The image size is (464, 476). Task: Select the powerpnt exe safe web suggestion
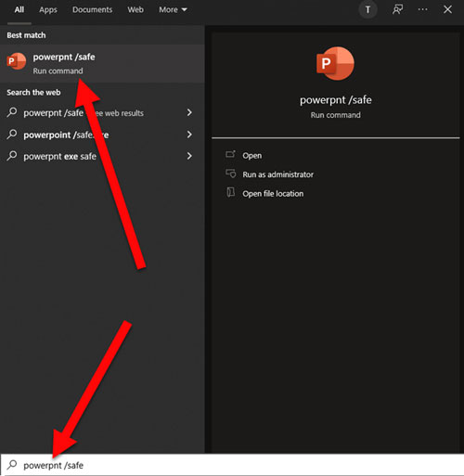pos(102,156)
